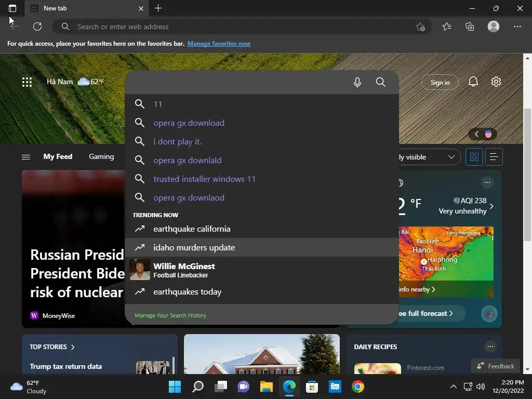Screen dimensions: 532x399
Task: Open the Favorites list icon
Action: 447,26
